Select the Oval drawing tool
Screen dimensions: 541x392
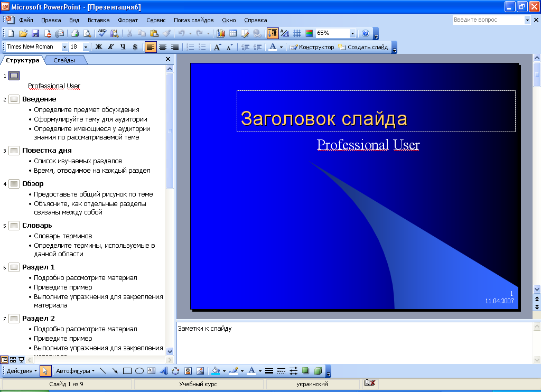pyautogui.click(x=139, y=371)
